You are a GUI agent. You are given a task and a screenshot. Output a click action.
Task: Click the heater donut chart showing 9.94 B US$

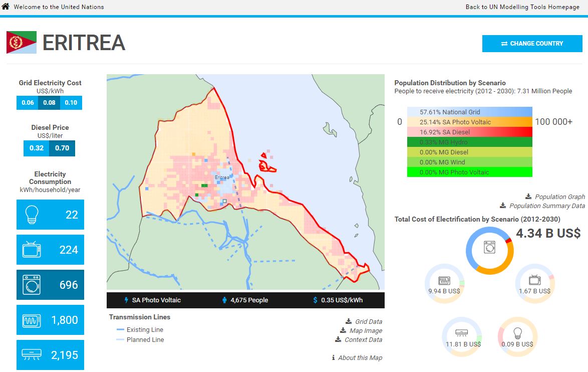point(444,284)
